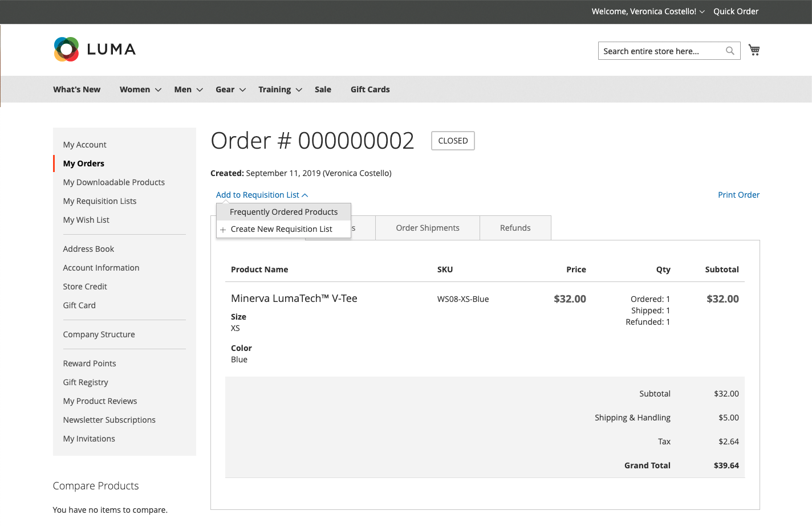Screen dimensions: 812x527
Task: Click the order number heading
Action: 312,141
